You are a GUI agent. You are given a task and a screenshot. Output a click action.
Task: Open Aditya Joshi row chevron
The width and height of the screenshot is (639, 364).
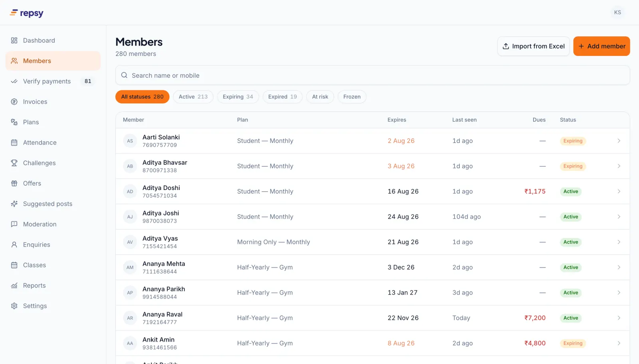[x=619, y=217]
